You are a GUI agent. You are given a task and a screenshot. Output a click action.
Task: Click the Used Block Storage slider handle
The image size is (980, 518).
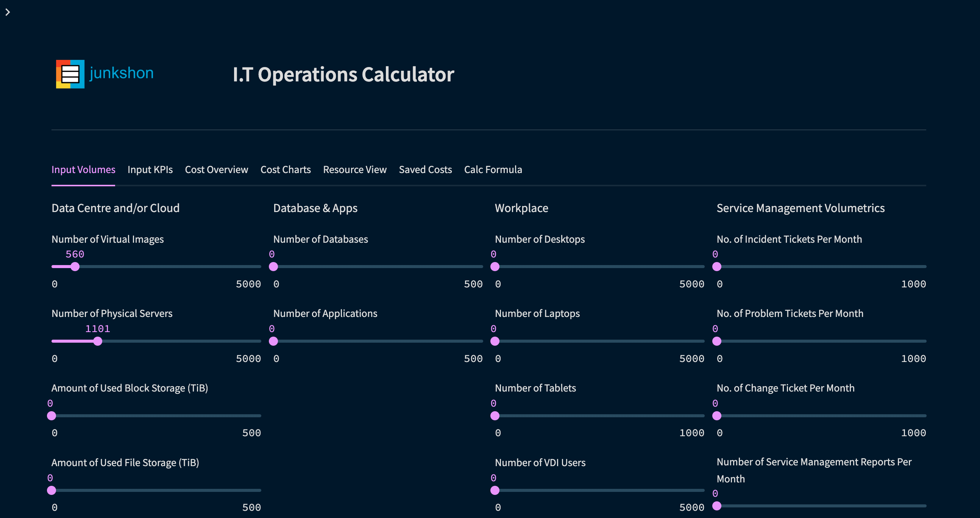(x=51, y=416)
